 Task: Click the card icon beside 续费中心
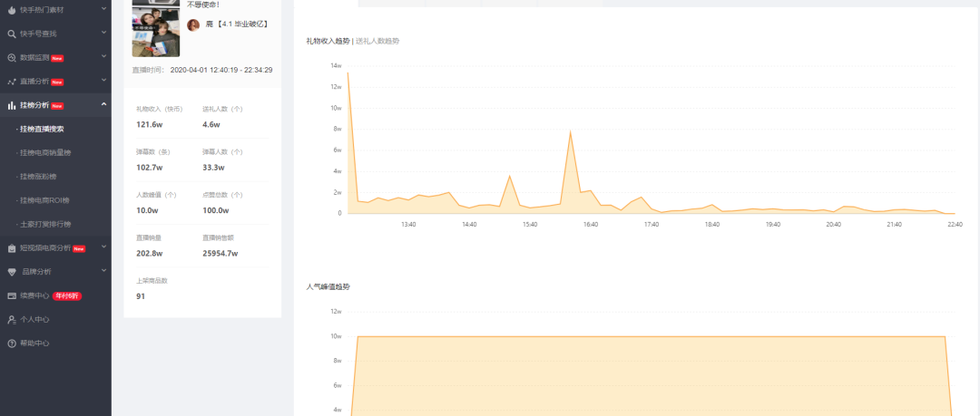tap(12, 295)
